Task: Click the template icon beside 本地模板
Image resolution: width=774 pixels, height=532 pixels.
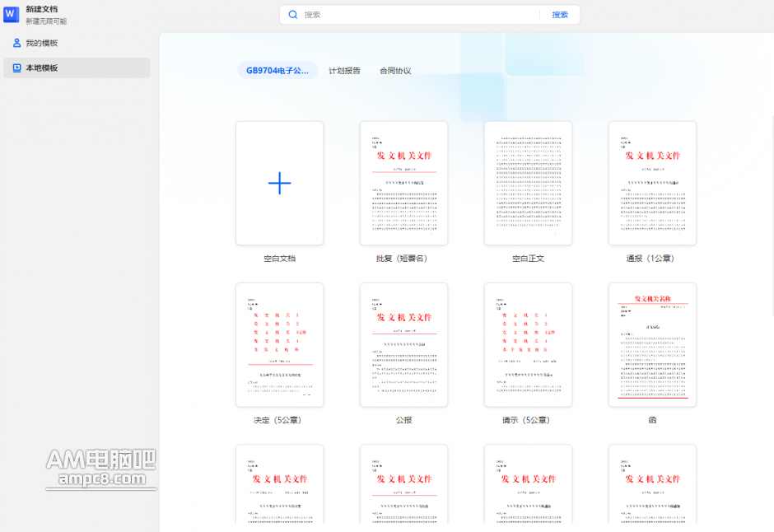Action: click(16, 68)
